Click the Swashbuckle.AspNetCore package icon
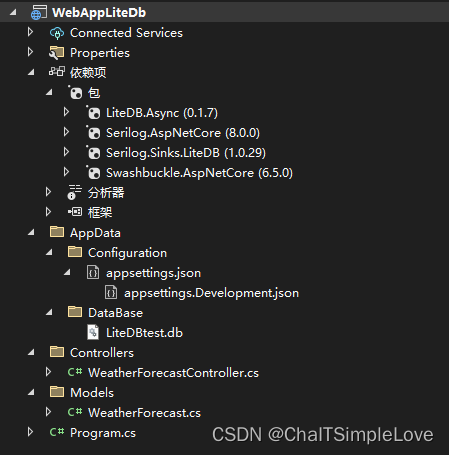The width and height of the screenshot is (449, 455). click(x=93, y=173)
